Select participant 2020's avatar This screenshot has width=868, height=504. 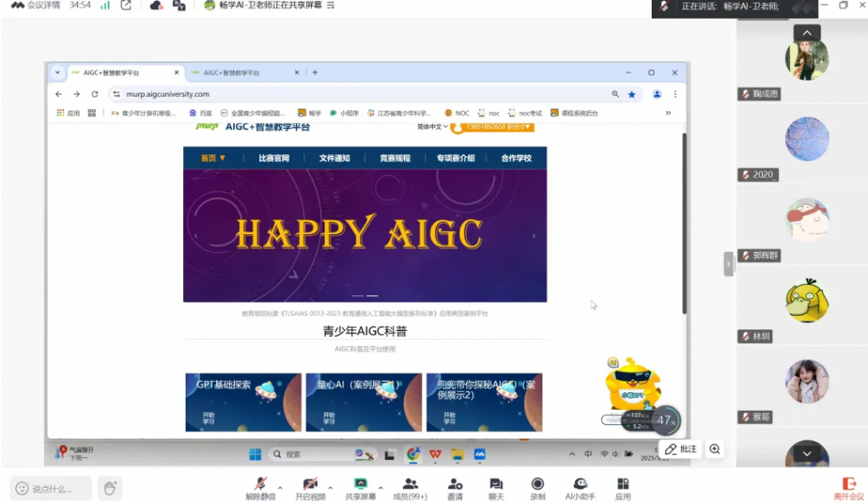coord(807,138)
